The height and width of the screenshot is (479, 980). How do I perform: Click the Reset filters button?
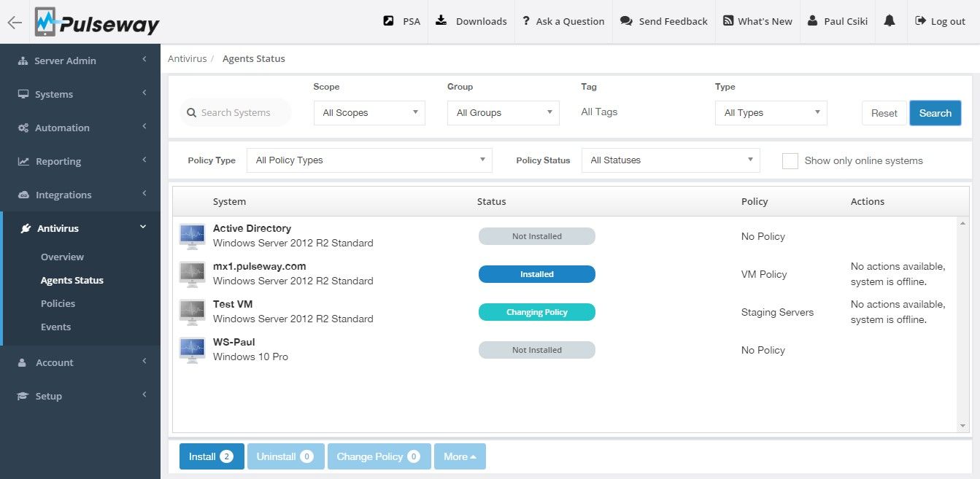click(884, 113)
